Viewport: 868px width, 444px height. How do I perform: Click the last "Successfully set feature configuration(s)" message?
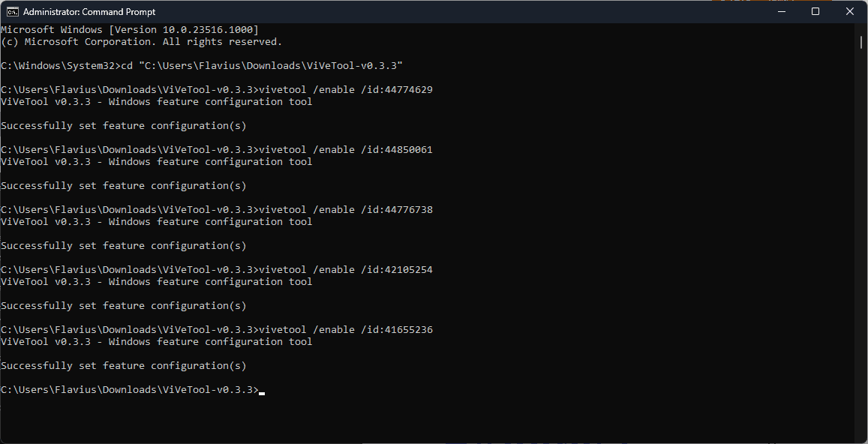pos(124,366)
